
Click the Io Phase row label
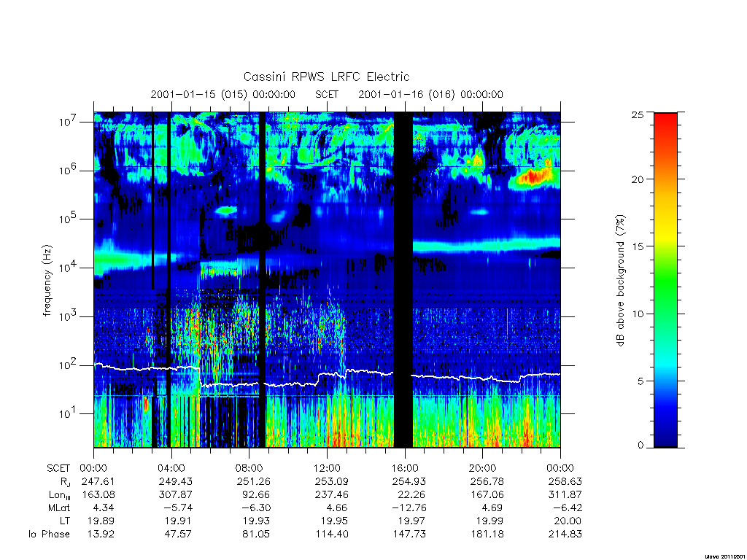[x=49, y=534]
